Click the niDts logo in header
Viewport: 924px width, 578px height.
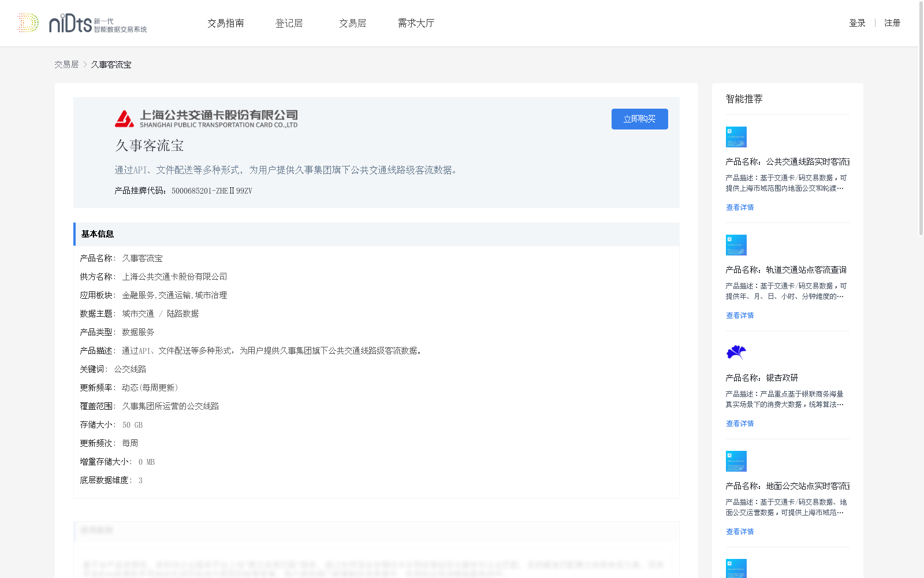98,23
